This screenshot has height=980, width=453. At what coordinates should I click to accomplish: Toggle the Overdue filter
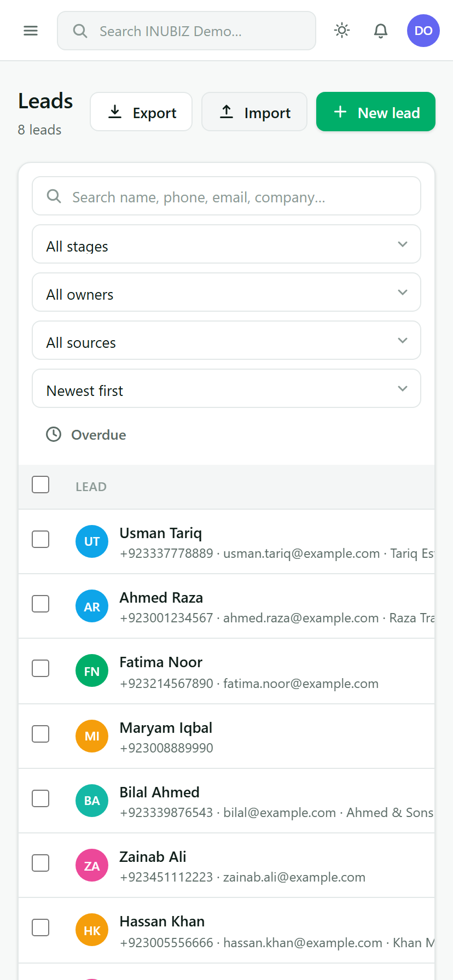point(86,435)
